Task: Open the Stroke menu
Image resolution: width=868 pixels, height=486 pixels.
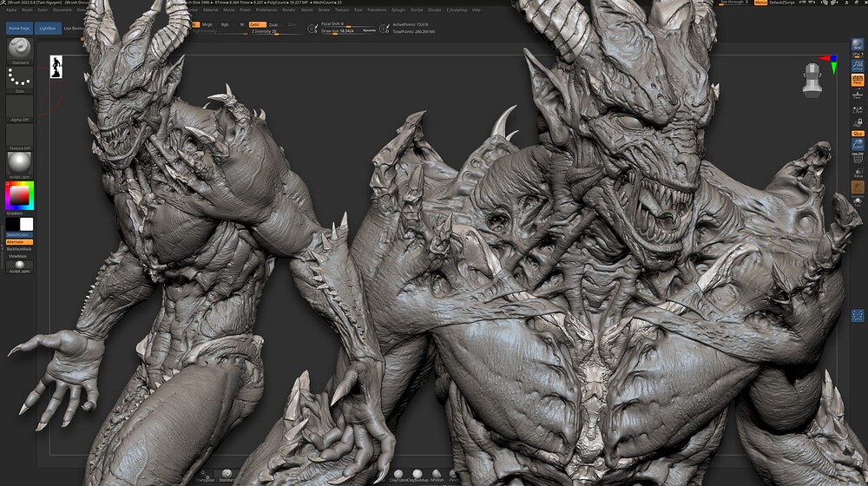Action: (x=324, y=10)
